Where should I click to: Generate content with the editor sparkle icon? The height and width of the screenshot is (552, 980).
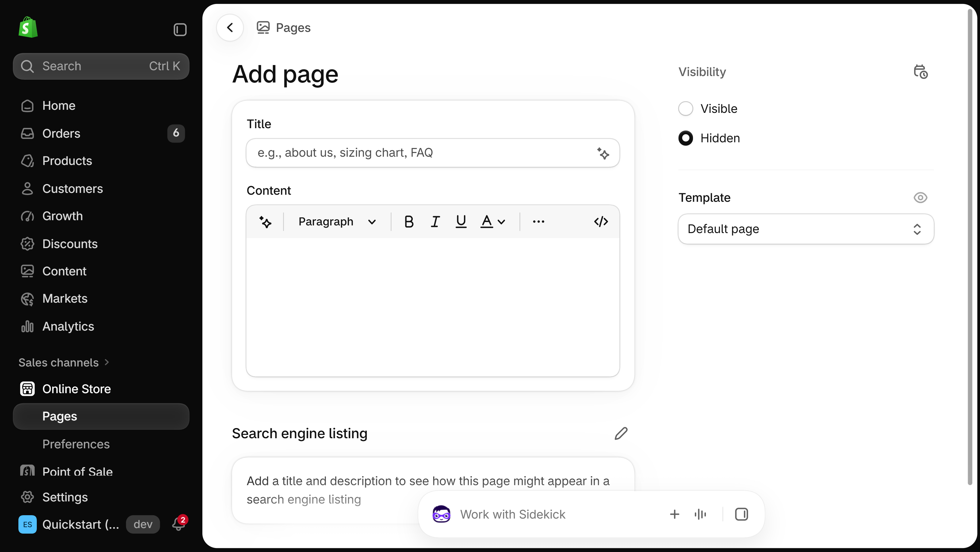265,222
